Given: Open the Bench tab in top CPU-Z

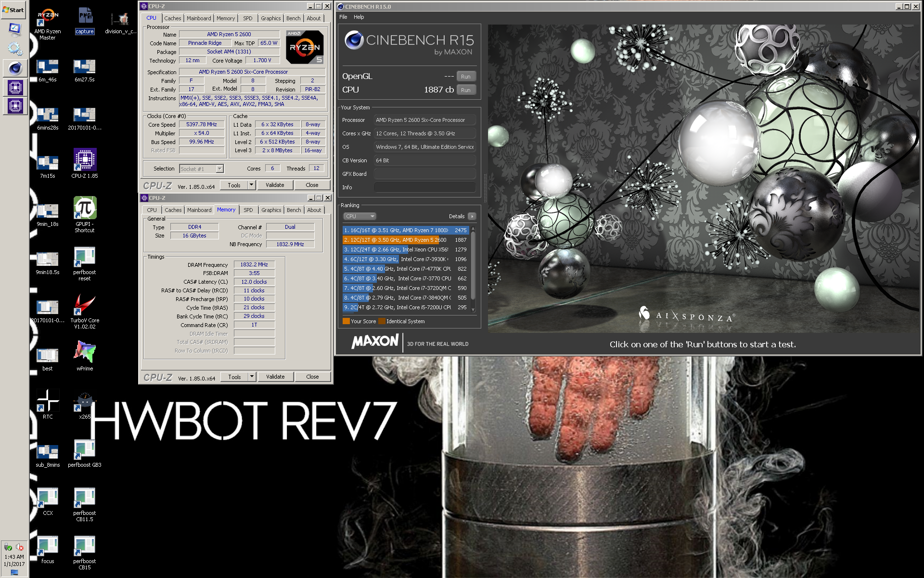Looking at the screenshot, I should point(293,18).
